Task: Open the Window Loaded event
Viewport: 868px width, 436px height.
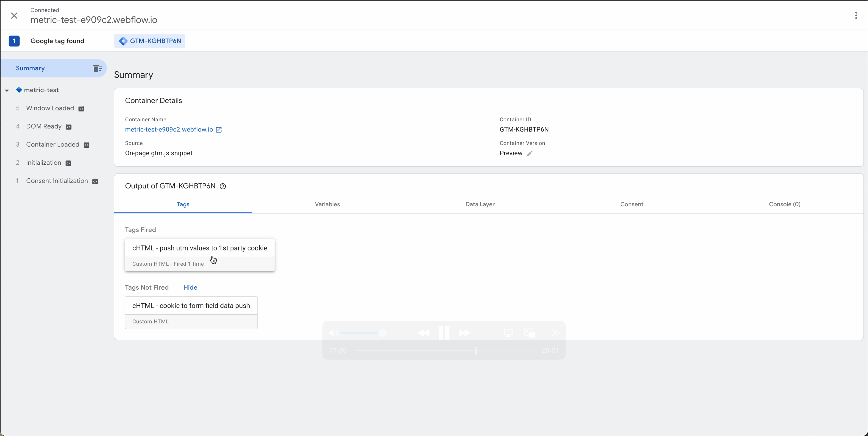Action: point(50,108)
